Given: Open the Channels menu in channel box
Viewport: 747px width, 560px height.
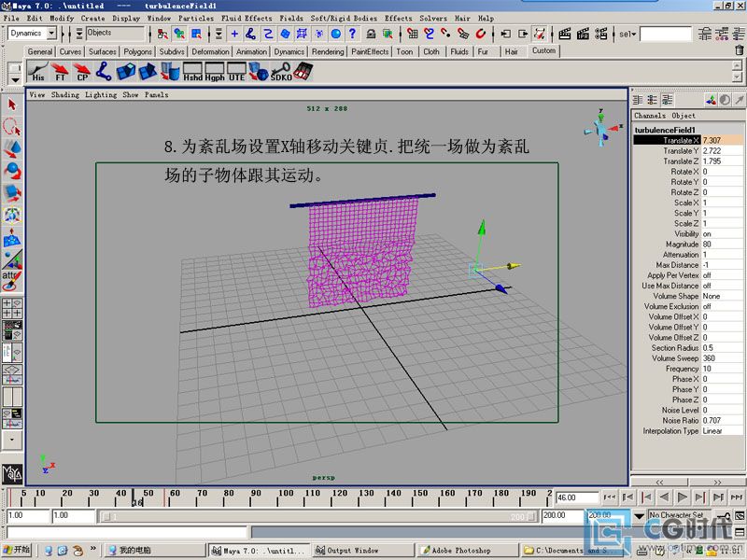Looking at the screenshot, I should pos(649,115).
